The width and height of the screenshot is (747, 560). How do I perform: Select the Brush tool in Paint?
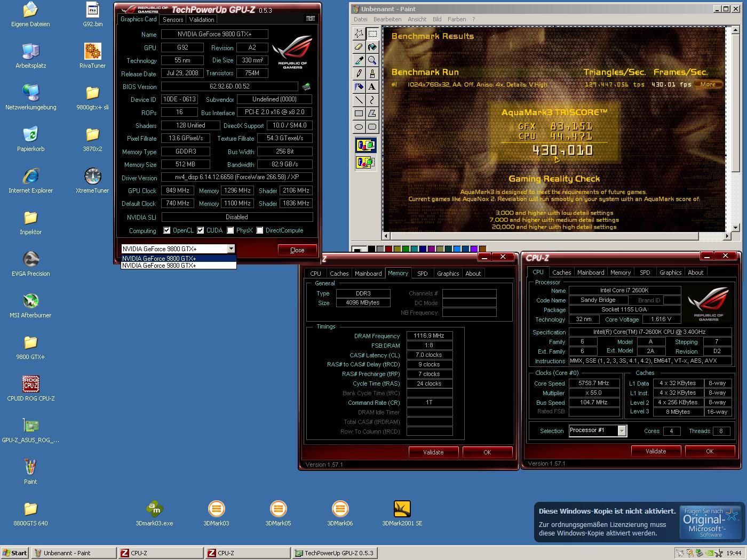(372, 74)
